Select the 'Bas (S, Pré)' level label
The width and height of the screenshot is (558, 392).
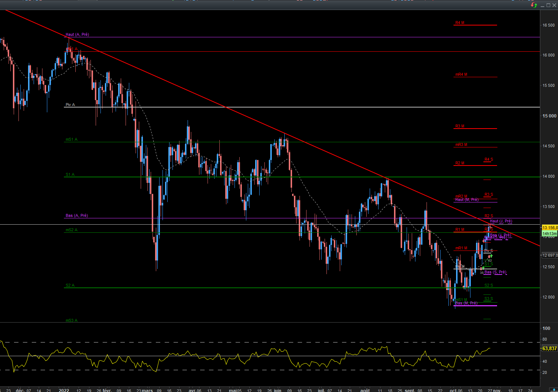[495, 272]
